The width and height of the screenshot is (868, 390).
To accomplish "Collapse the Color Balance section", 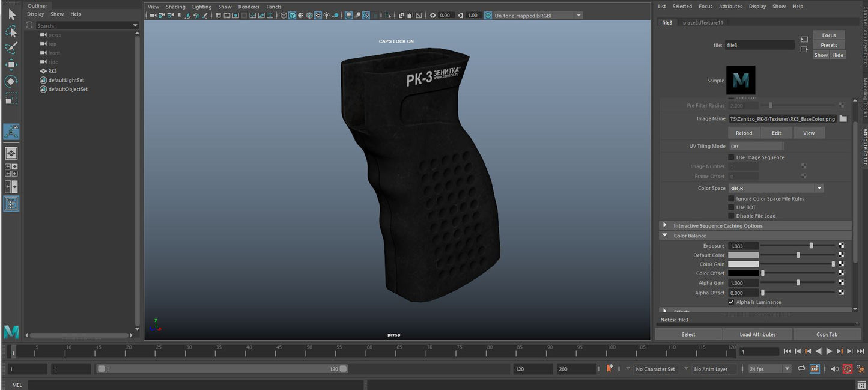I will tap(664, 235).
